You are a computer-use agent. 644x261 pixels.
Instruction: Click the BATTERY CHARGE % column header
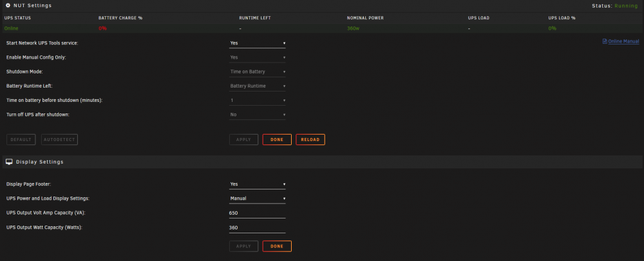[120, 18]
